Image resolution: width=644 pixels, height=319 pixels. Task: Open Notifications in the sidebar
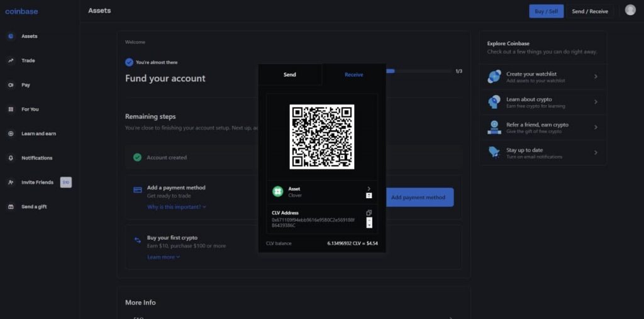(x=37, y=158)
